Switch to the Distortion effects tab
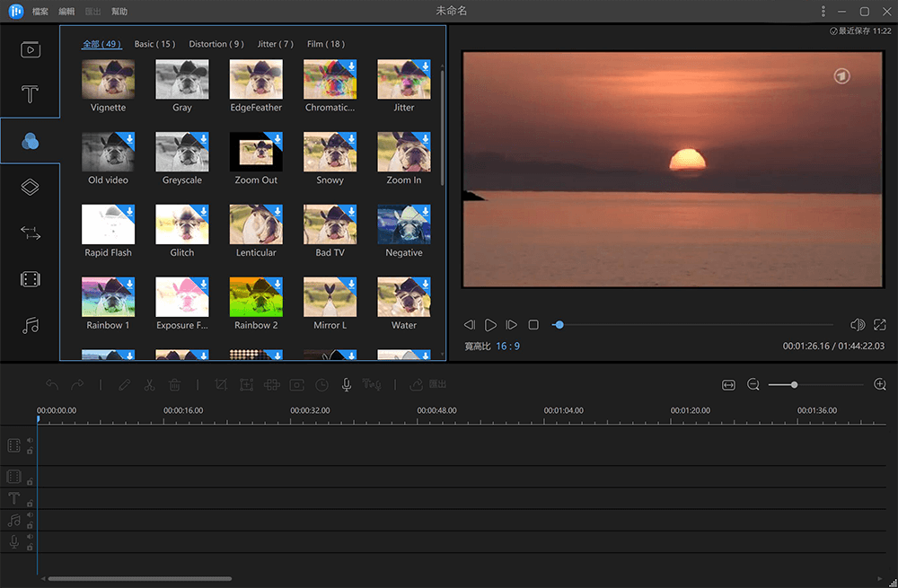Screen dimensions: 898x588 click(216, 43)
